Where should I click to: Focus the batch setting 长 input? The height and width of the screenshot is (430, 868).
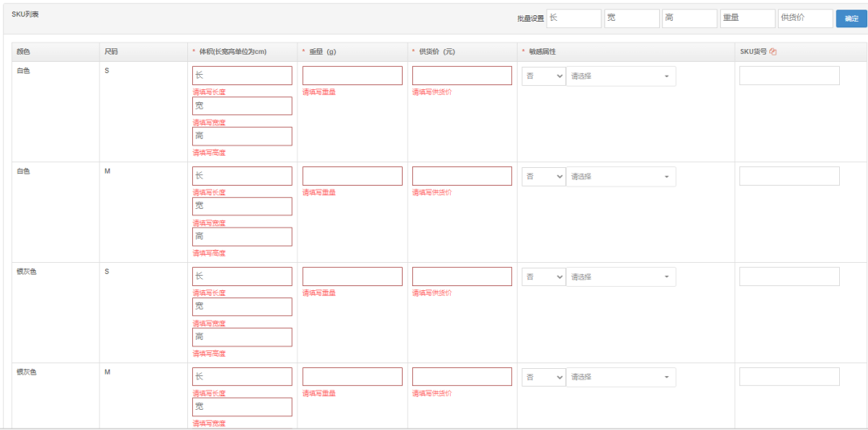pyautogui.click(x=574, y=18)
